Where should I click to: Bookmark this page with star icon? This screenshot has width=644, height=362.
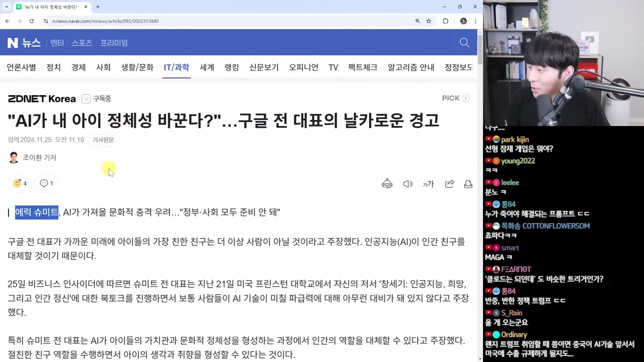point(429,21)
